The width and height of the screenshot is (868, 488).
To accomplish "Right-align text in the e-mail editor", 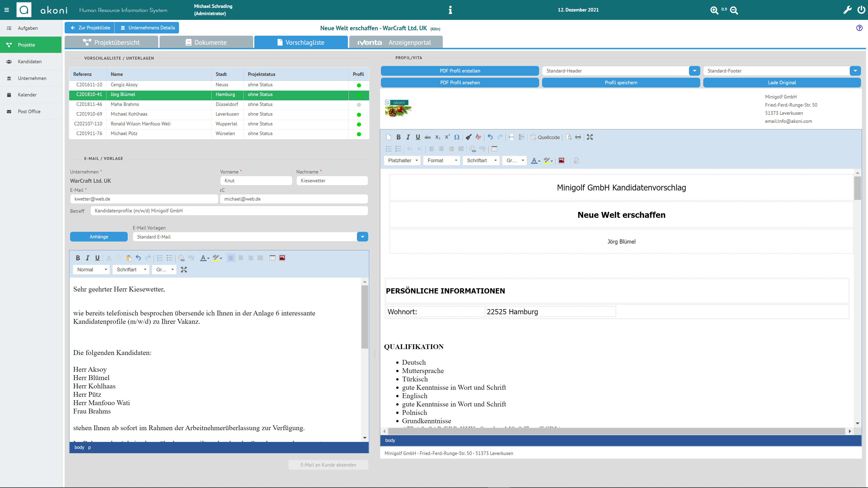I will click(250, 258).
